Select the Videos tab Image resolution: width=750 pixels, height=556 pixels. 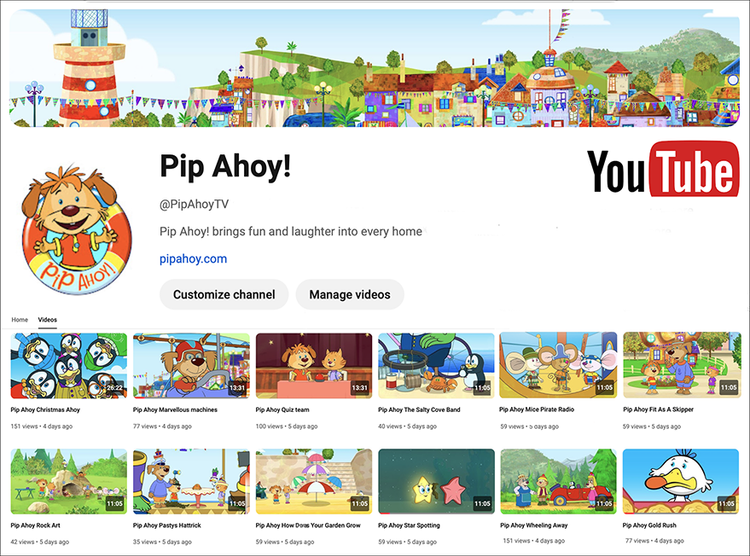[x=47, y=320]
